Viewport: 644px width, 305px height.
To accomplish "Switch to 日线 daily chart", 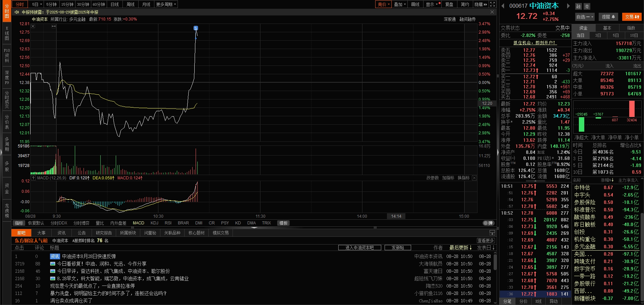I will (115, 4).
